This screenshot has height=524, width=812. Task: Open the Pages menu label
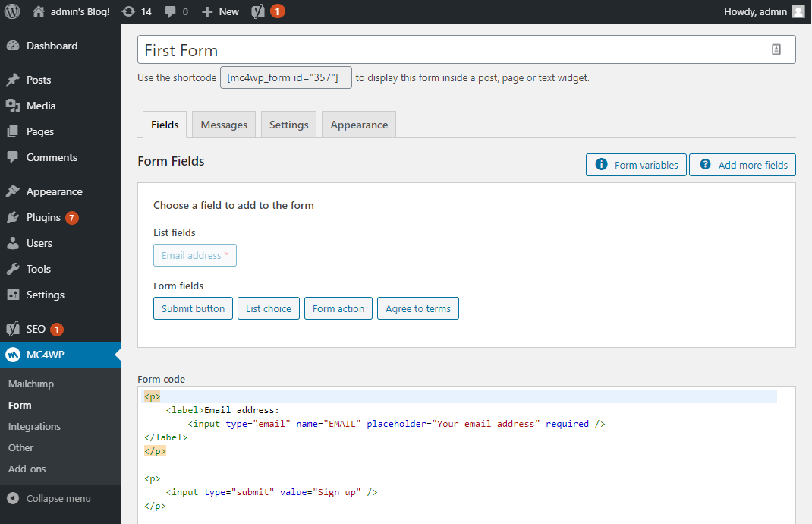tap(40, 131)
